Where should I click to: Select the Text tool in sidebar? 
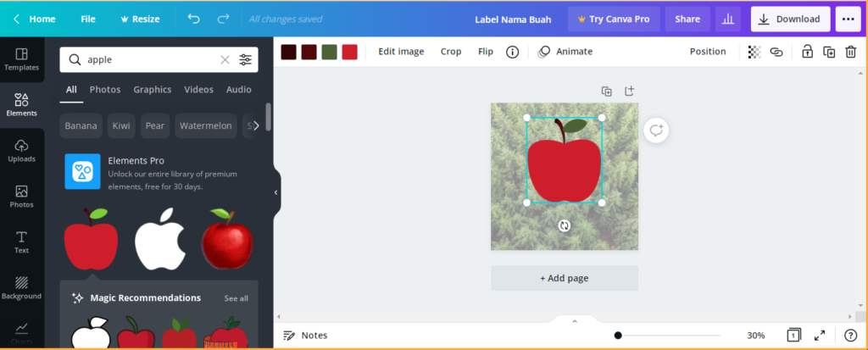[x=21, y=242]
